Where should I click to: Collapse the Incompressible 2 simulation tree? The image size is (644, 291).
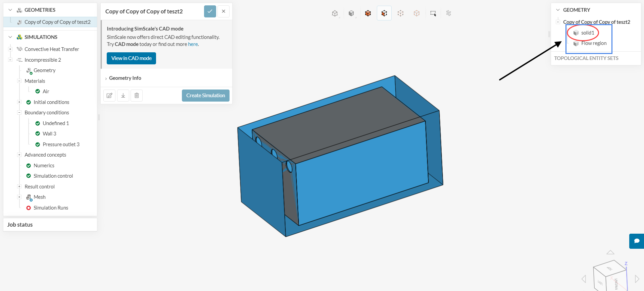(x=10, y=60)
